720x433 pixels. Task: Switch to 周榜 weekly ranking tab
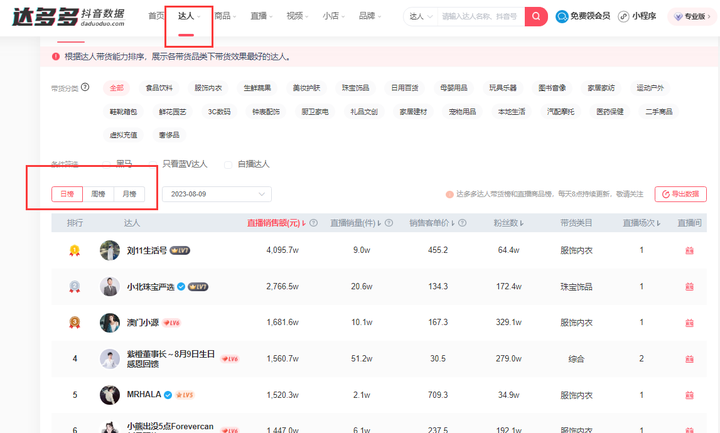[98, 194]
